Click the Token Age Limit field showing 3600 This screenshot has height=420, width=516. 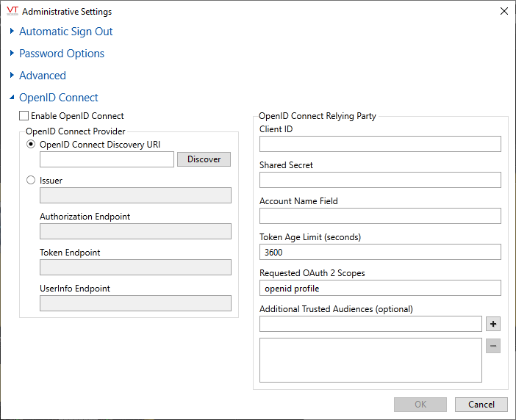tap(380, 252)
